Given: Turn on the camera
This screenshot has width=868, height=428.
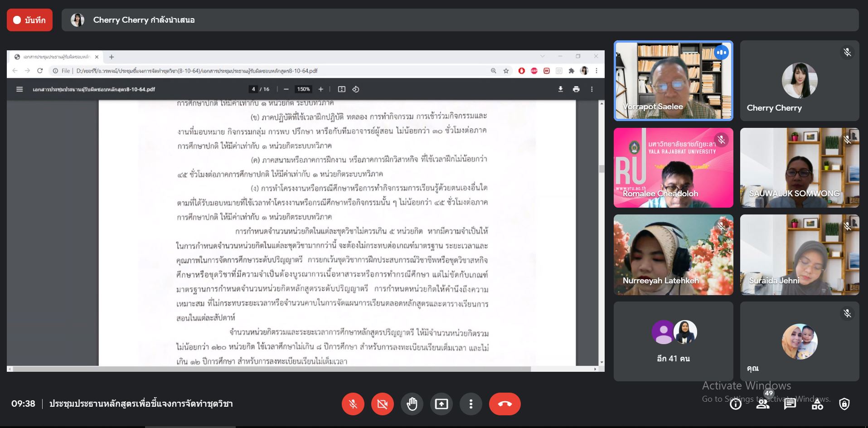Looking at the screenshot, I should click(383, 404).
